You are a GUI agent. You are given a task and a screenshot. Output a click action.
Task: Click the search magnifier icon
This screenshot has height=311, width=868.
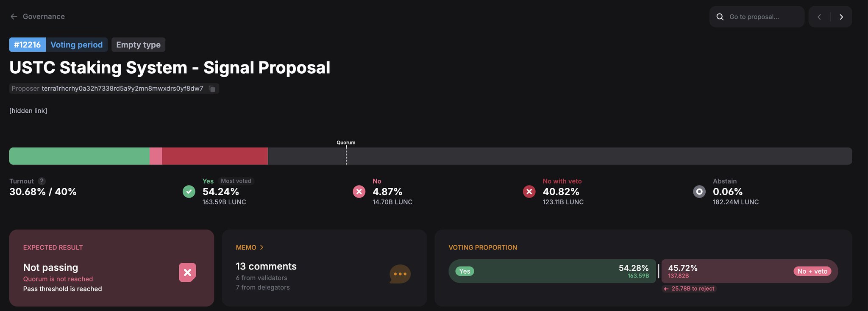pos(720,17)
